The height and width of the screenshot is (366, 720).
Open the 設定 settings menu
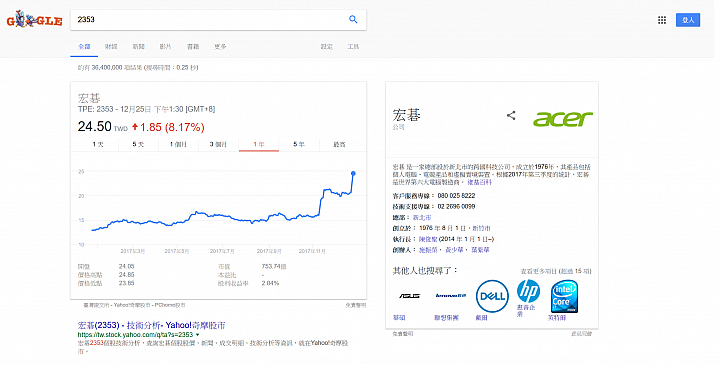(x=326, y=46)
